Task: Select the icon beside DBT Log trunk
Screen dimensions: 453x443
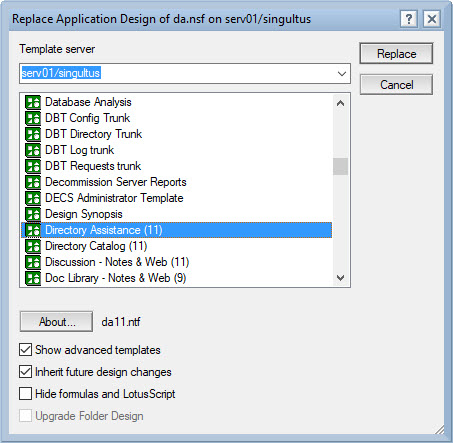Action: point(33,150)
